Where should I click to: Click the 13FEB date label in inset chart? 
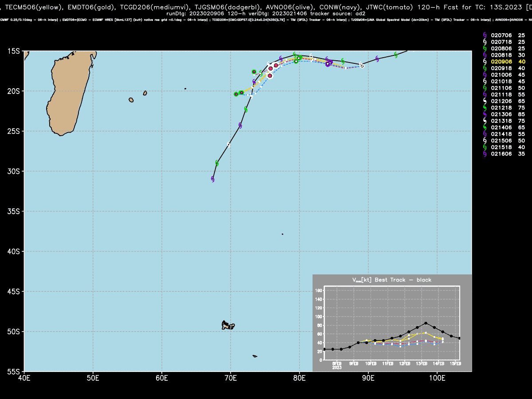422,363
